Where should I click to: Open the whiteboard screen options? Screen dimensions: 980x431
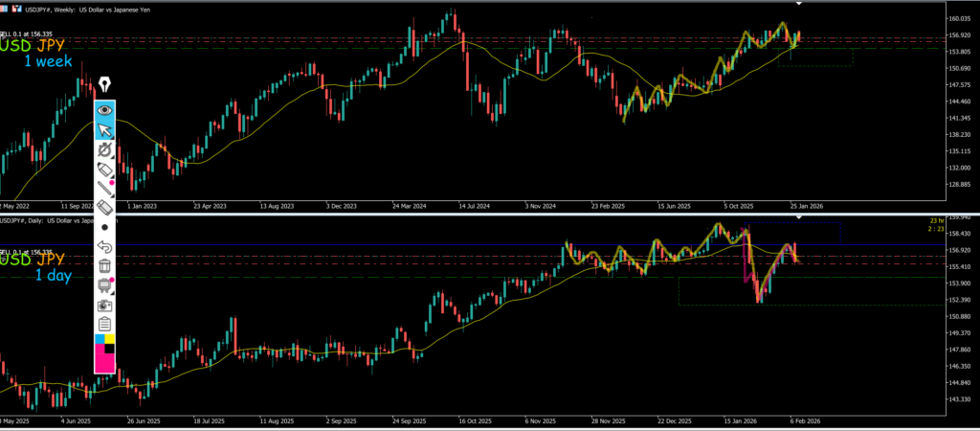click(x=105, y=285)
